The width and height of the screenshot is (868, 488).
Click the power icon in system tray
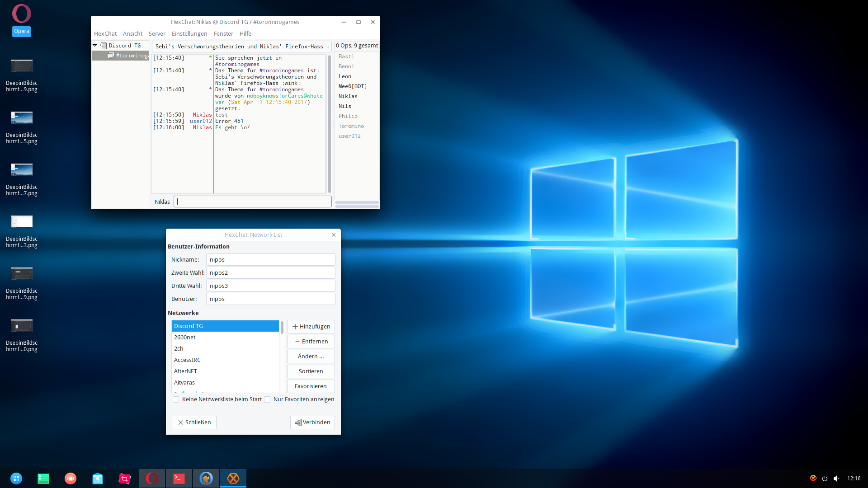[x=825, y=478]
